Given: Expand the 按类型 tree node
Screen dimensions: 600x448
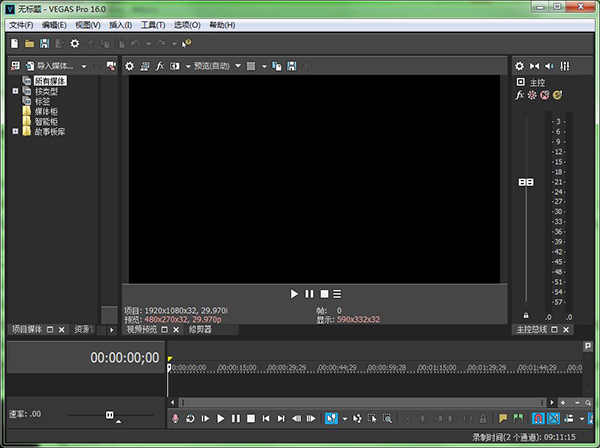Looking at the screenshot, I should click(x=15, y=91).
